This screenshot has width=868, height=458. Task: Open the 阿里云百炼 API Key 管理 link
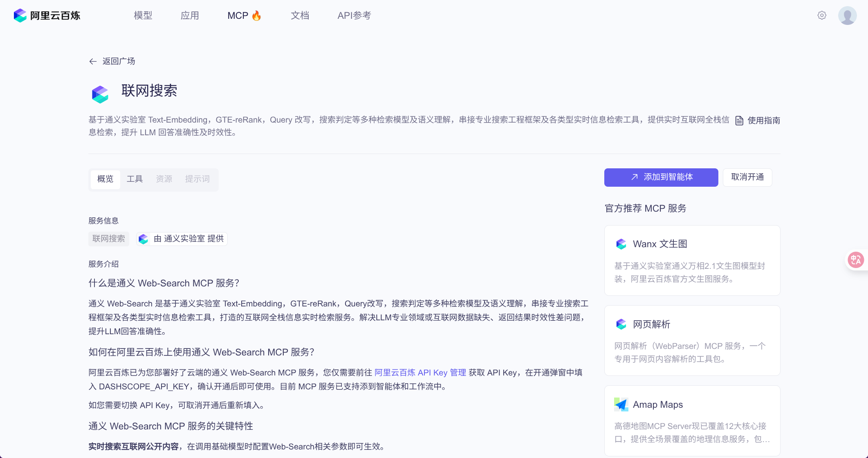click(420, 373)
